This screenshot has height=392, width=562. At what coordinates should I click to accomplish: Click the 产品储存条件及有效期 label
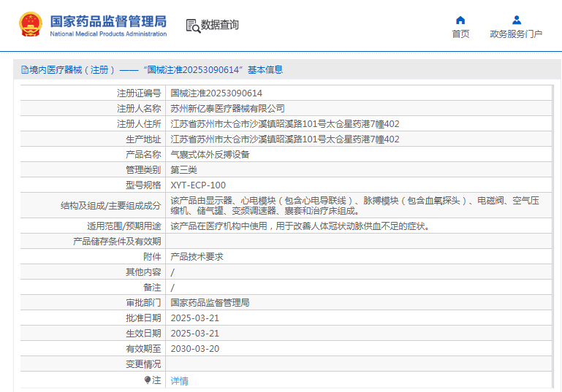click(x=117, y=242)
